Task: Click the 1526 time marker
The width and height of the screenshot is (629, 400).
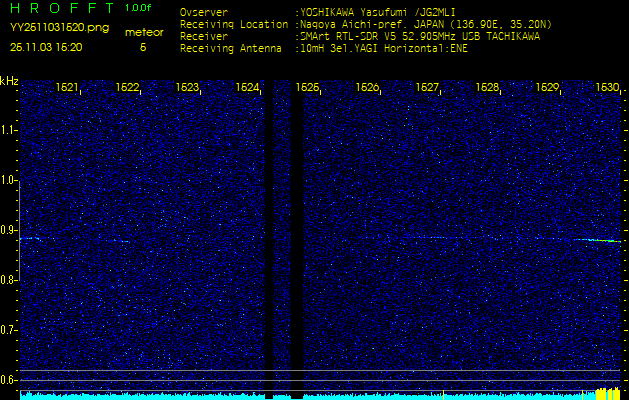Action: [367, 87]
